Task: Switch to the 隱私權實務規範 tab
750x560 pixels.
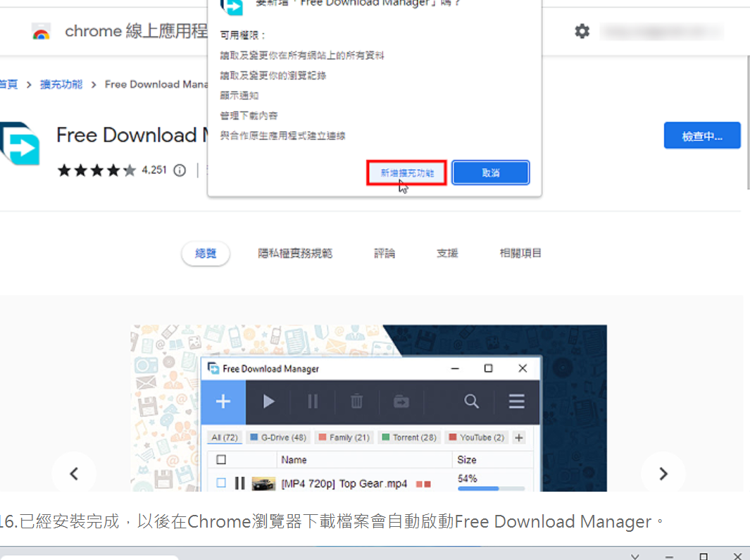Action: [295, 254]
